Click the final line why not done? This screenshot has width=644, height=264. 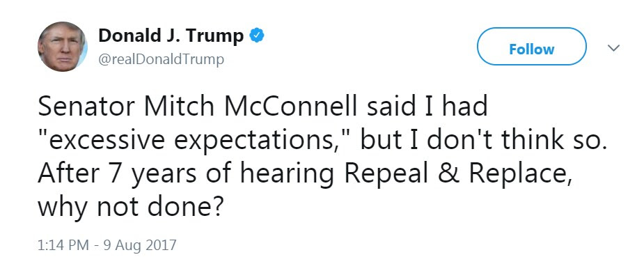click(x=130, y=208)
